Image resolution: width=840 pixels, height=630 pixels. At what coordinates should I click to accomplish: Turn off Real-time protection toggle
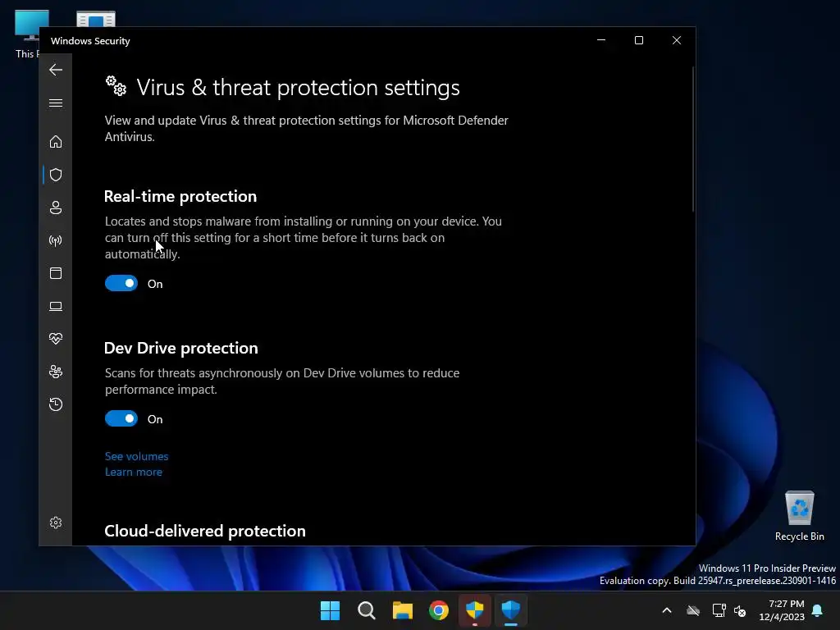121,283
